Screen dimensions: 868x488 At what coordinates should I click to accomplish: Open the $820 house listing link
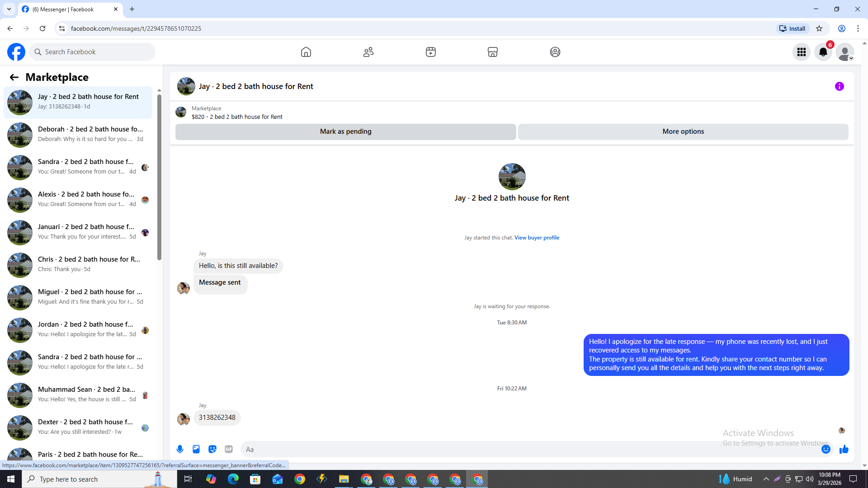237,117
